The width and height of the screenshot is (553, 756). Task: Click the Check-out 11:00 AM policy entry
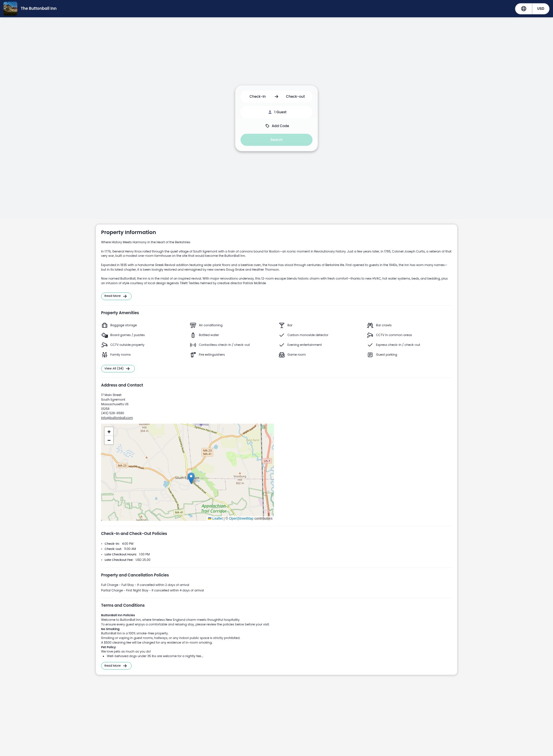[x=120, y=549]
